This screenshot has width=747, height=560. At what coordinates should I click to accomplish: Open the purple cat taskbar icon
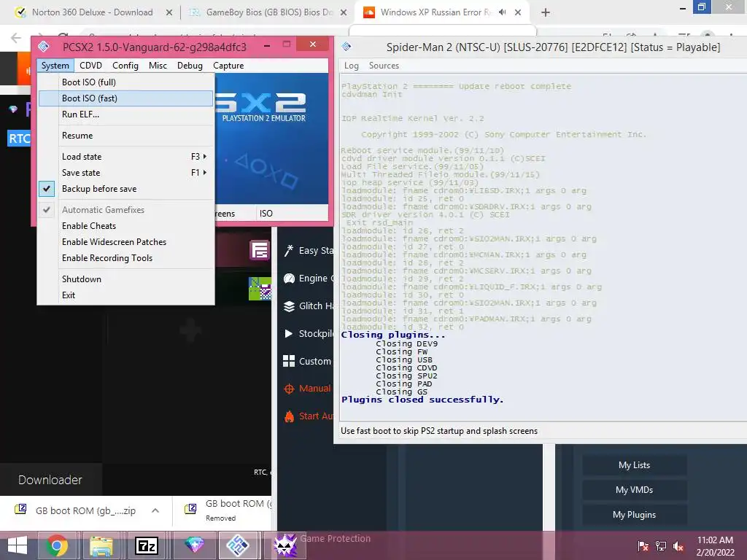tap(285, 545)
